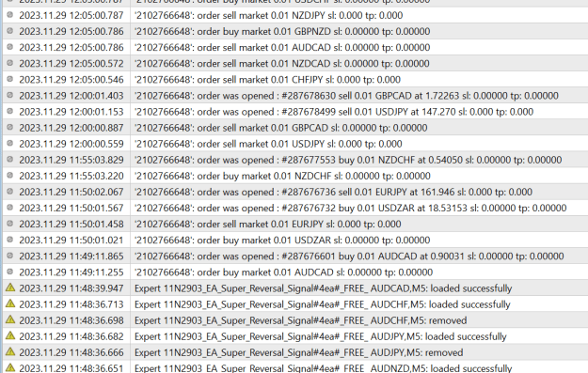588x373 pixels.
Task: Select the 'order buy market 0.01 USDZAR' message
Action: (x=282, y=241)
